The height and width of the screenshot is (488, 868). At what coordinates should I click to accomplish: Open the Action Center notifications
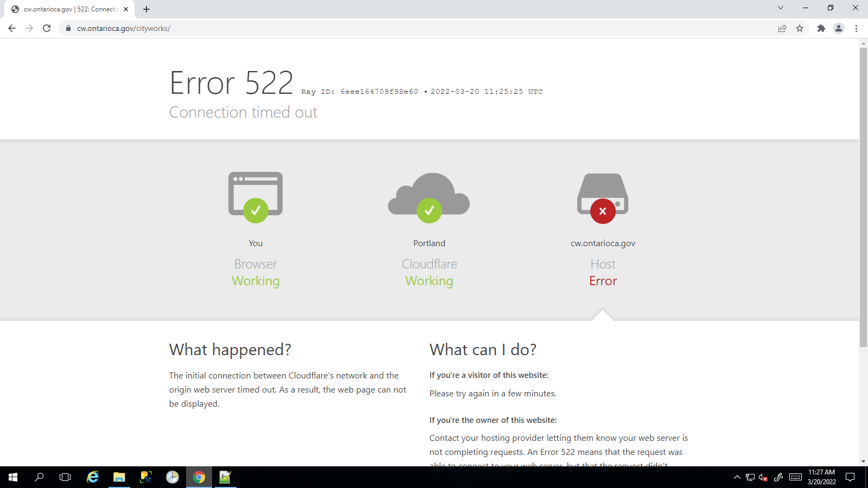(x=851, y=477)
